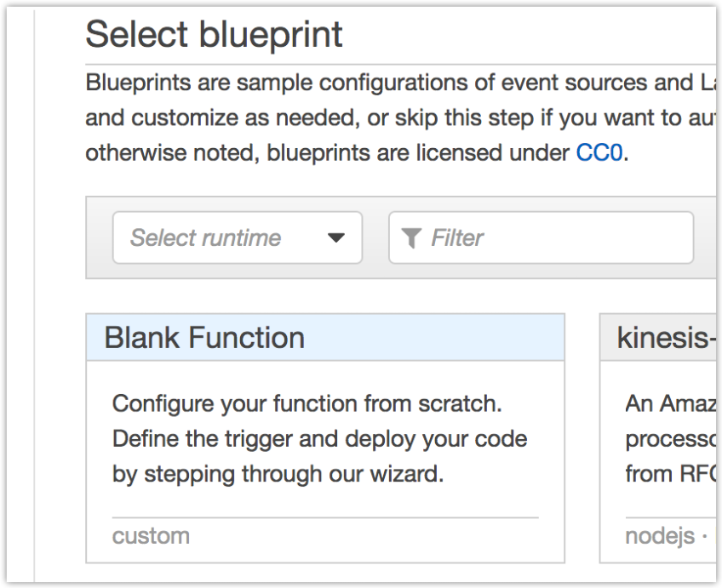
Task: Click the 'custom' tag on Blank Function
Action: click(151, 536)
